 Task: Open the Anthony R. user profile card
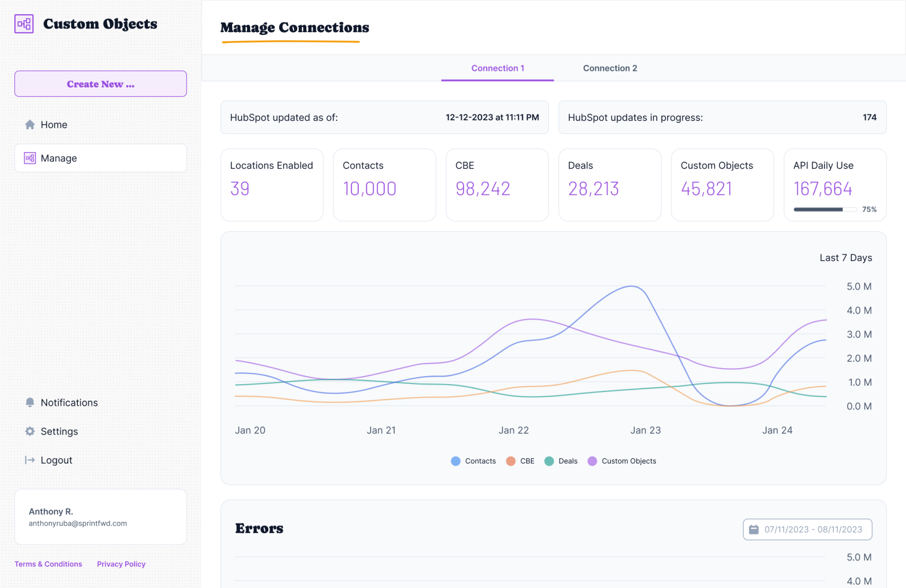coord(101,516)
